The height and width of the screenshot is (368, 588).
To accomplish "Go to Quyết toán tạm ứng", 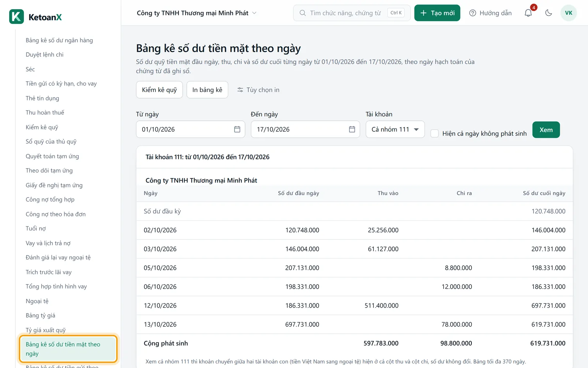I will point(52,156).
